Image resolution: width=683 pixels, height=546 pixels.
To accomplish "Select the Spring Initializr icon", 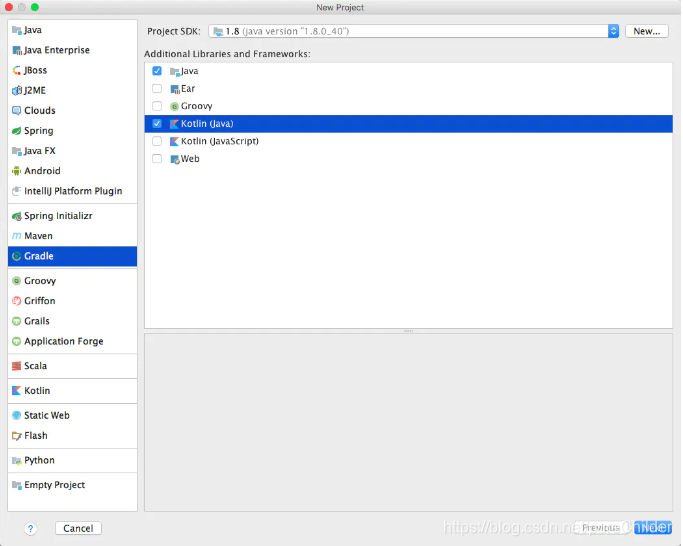I will tap(17, 216).
